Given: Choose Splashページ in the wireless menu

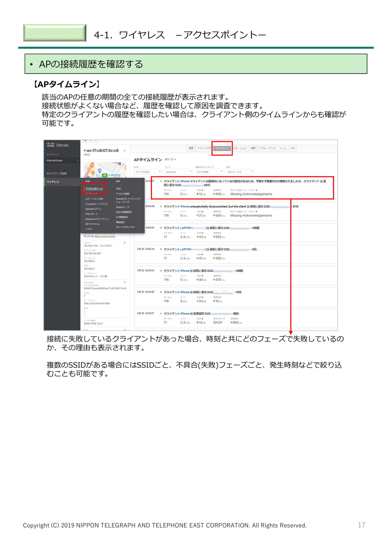Looking at the screenshot, I should [123, 207].
